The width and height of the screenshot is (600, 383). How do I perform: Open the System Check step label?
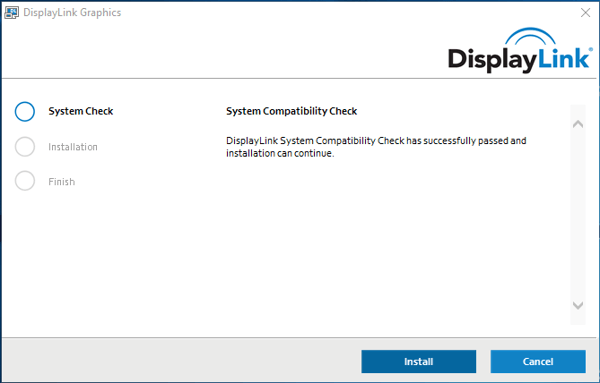tap(81, 111)
